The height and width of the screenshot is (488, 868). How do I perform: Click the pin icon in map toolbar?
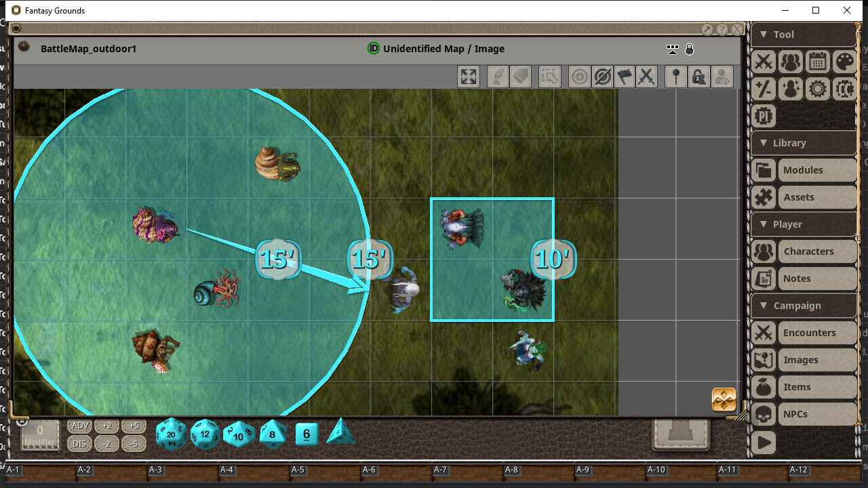pyautogui.click(x=675, y=77)
